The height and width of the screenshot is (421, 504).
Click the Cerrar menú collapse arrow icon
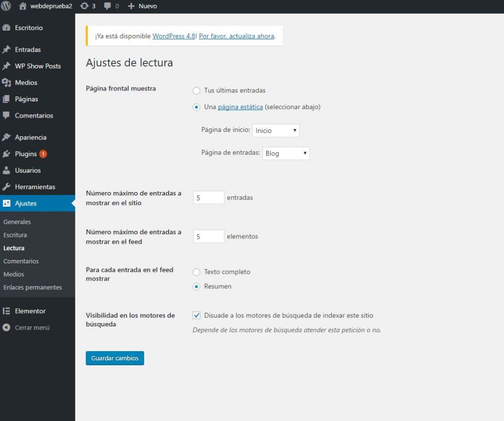click(x=6, y=327)
